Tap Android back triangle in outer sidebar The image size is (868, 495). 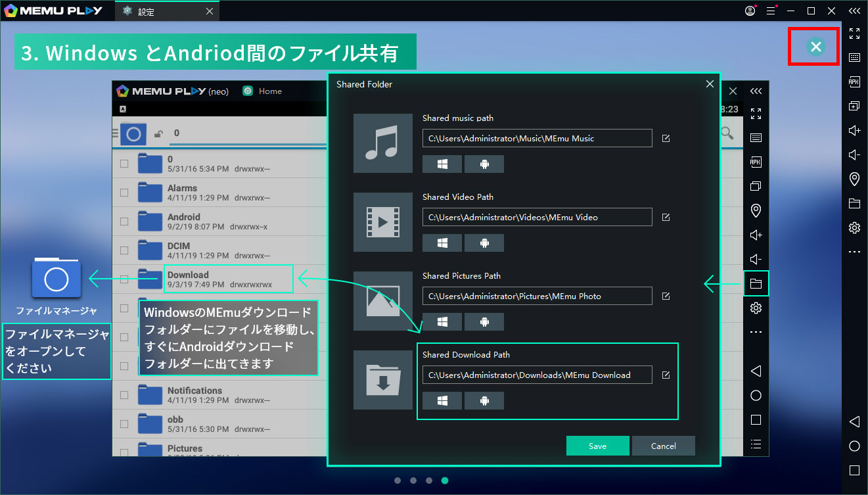(x=854, y=421)
